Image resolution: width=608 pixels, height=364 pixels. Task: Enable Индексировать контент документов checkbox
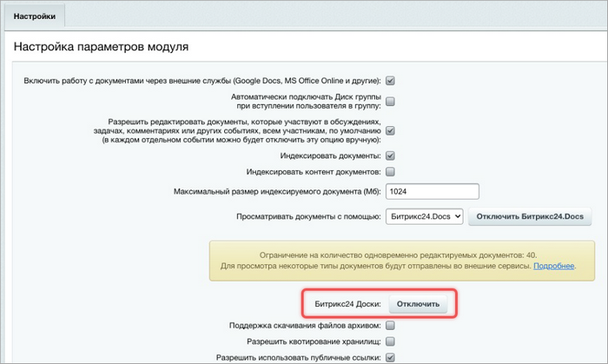tap(390, 173)
